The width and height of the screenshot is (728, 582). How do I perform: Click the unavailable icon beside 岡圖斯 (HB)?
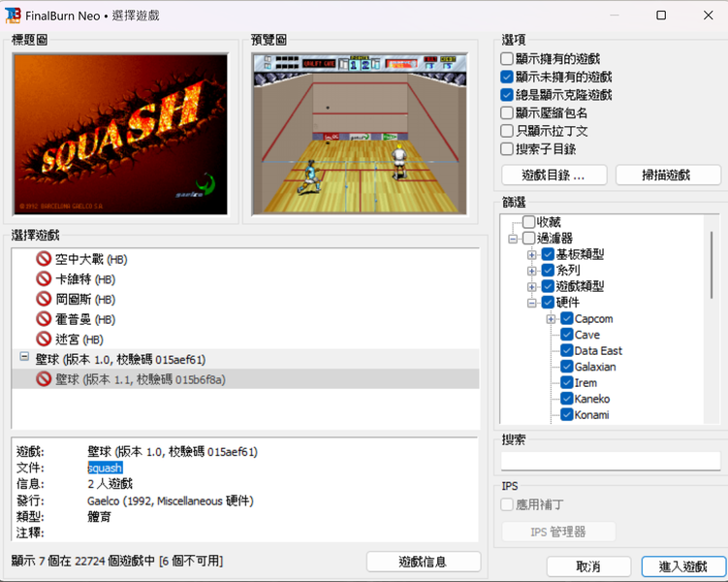coord(44,299)
